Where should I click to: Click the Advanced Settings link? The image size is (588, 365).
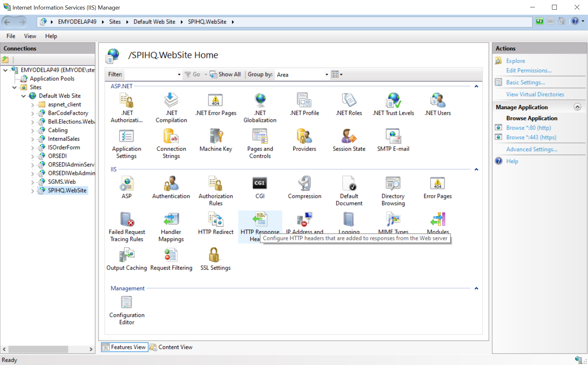click(532, 149)
